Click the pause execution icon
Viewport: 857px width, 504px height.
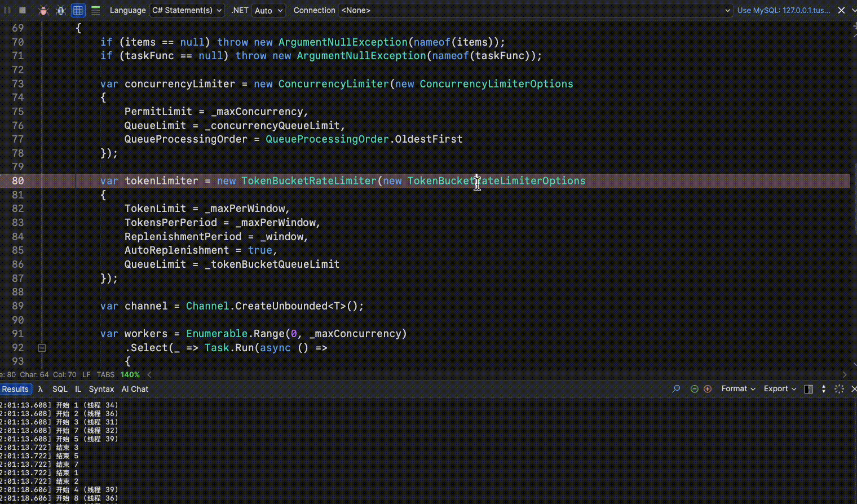tap(7, 10)
